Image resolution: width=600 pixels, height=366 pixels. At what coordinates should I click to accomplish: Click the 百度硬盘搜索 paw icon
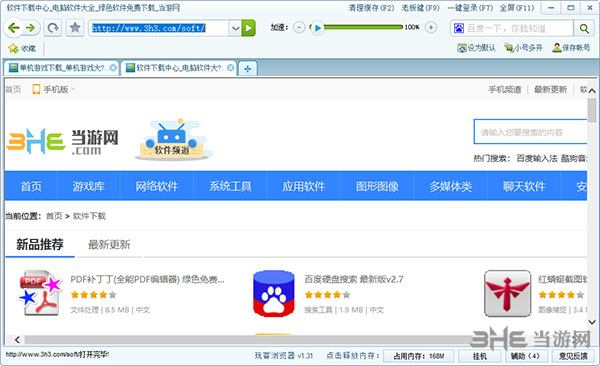pos(274,293)
